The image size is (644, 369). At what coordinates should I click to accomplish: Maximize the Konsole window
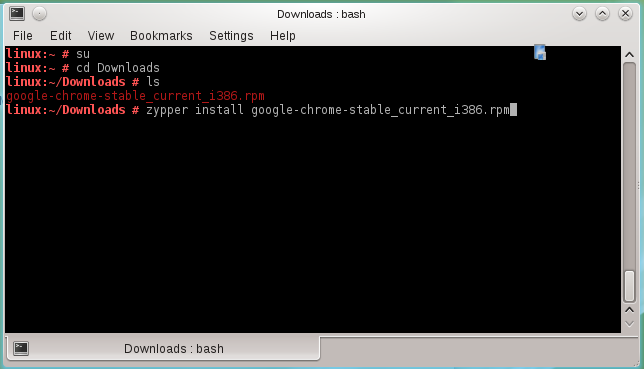pos(603,14)
